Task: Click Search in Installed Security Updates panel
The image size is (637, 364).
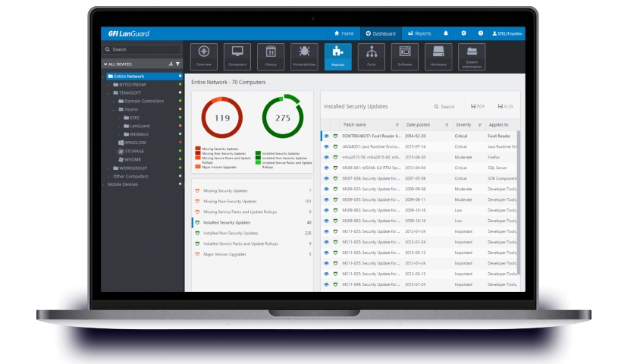Action: [444, 106]
